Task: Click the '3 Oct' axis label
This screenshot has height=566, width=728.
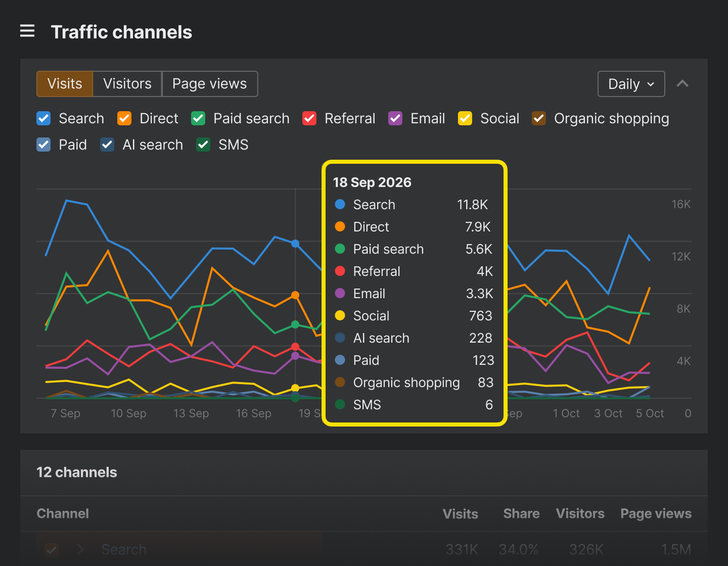Action: click(x=608, y=413)
